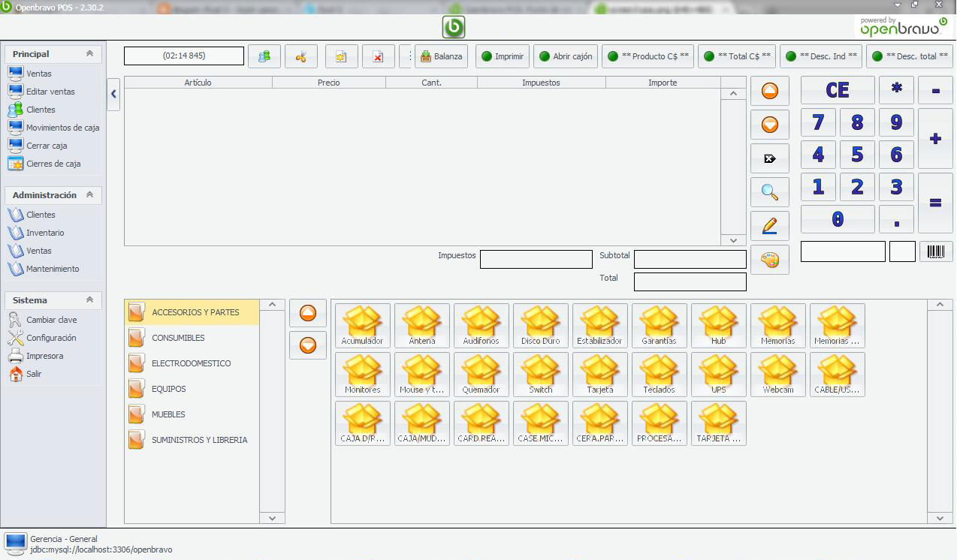Click the Imprimir button
Screen dimensions: 957x560
[x=502, y=56]
